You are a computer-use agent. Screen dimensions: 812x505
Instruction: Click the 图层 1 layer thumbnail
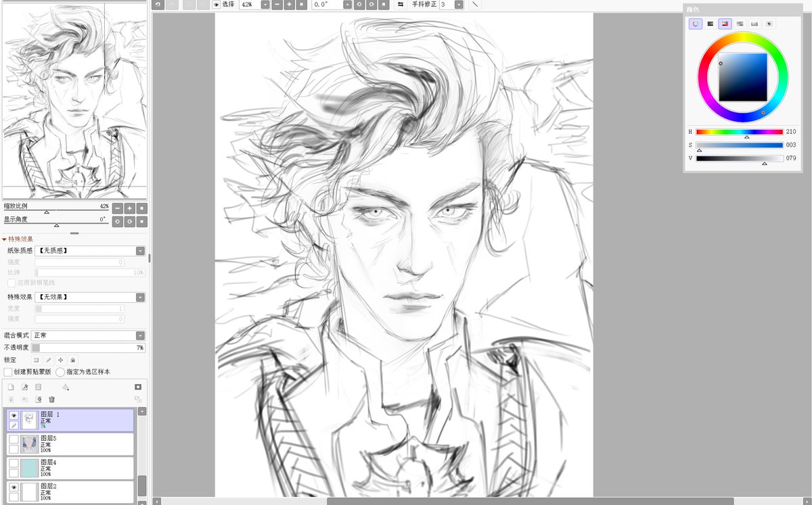29,420
